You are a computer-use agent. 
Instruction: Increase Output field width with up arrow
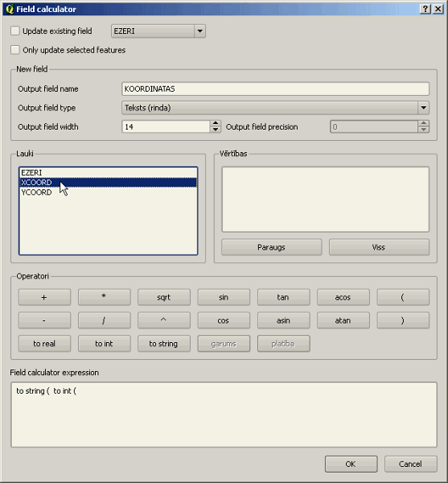(x=216, y=123)
